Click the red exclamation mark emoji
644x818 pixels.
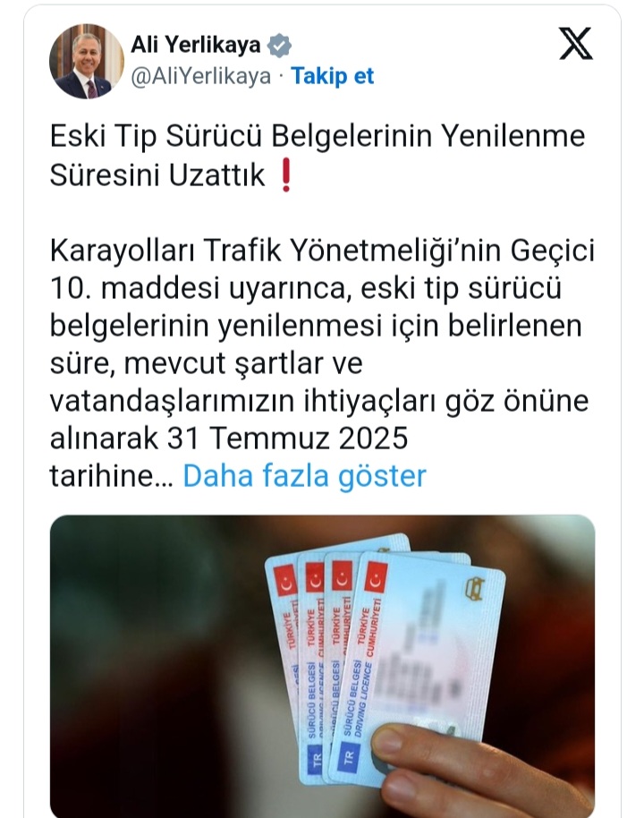tap(285, 175)
